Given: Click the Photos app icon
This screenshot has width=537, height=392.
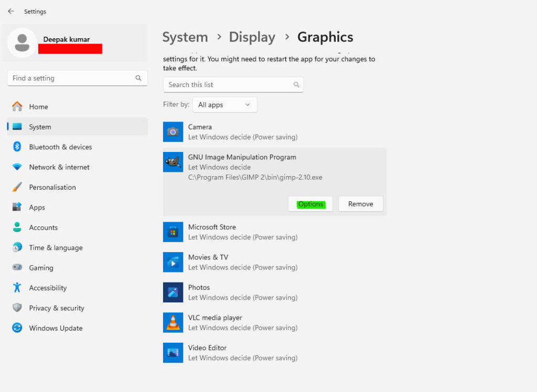Looking at the screenshot, I should tap(173, 291).
